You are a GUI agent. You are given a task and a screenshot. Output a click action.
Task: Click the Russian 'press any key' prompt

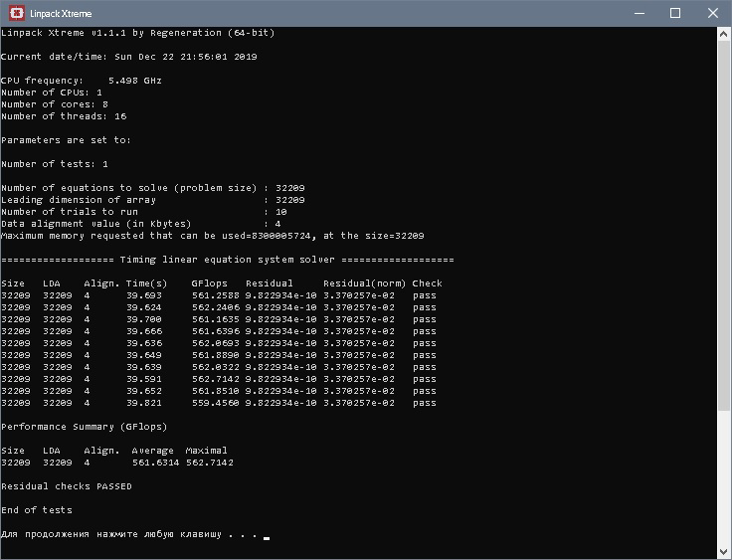pos(129,534)
